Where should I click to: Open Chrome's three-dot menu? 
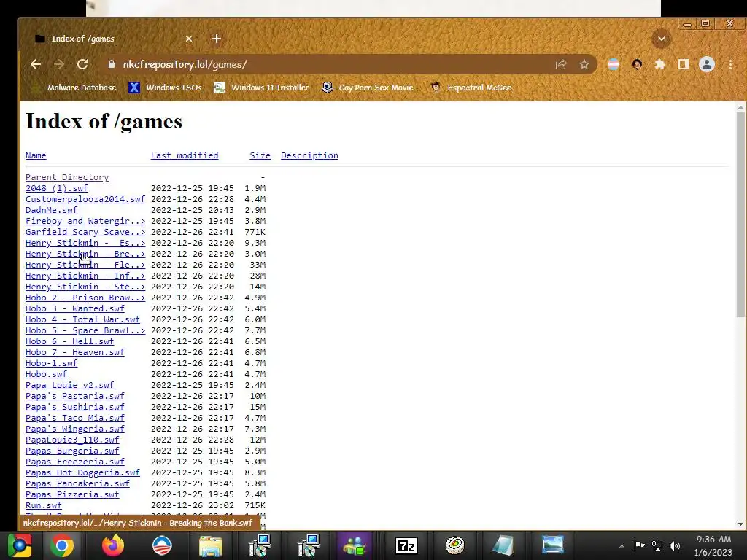(x=730, y=64)
